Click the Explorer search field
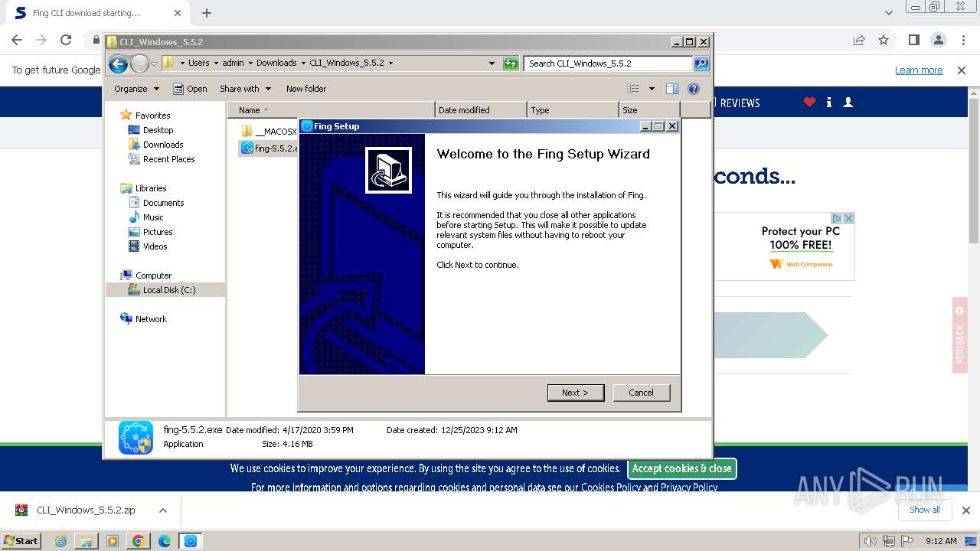Image resolution: width=980 pixels, height=551 pixels. [608, 64]
